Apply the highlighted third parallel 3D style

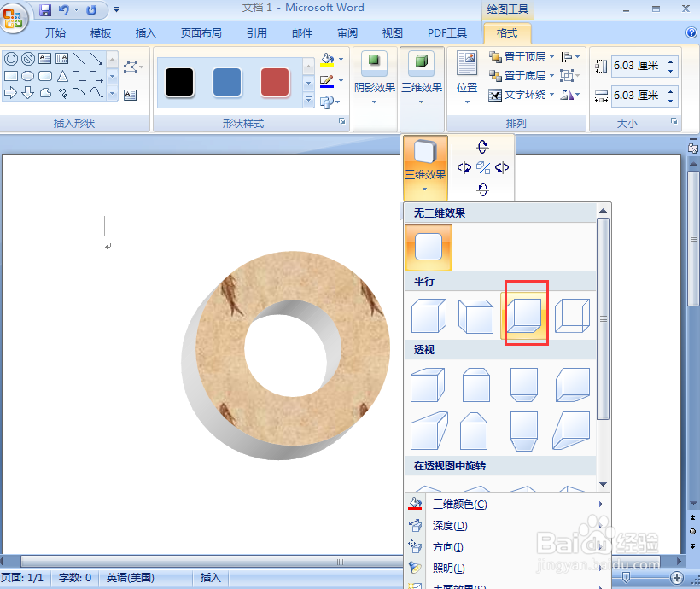tap(524, 316)
